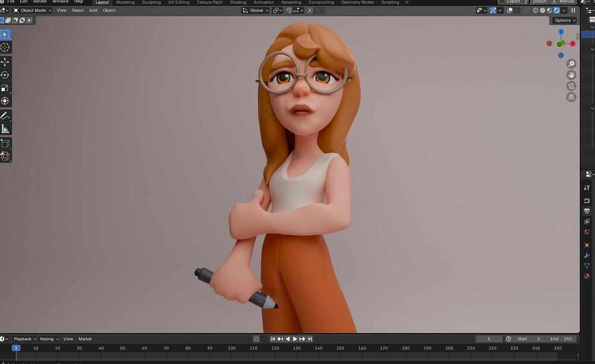Switch to rendered viewport shading
This screenshot has height=364, width=595.
pos(557,11)
